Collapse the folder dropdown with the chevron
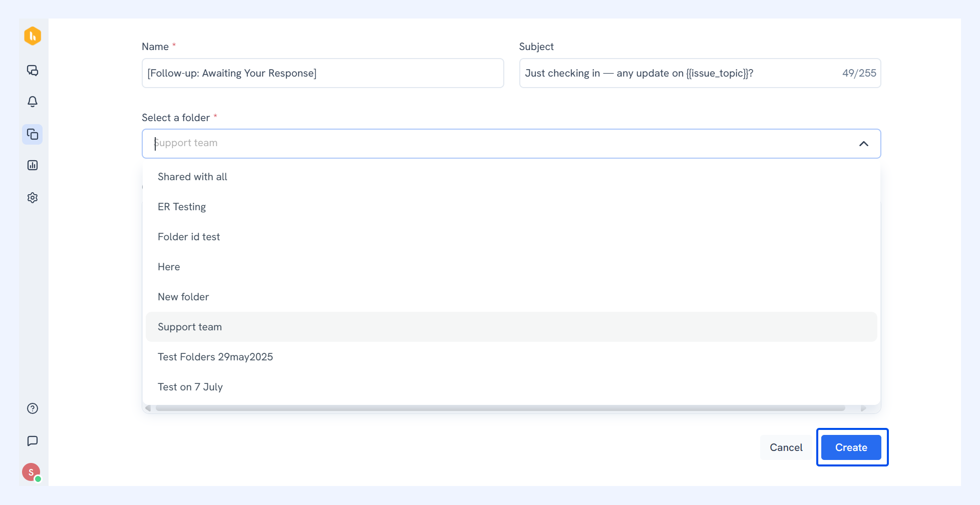 point(863,144)
